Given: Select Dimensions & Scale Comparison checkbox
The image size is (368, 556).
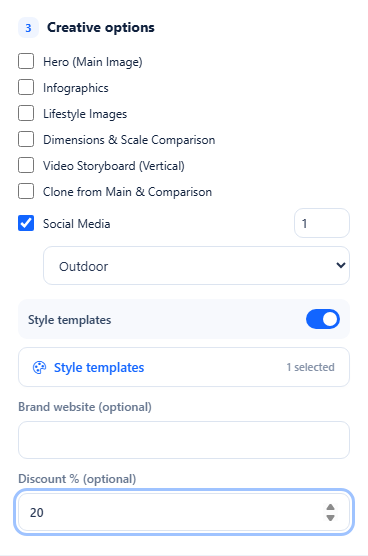Looking at the screenshot, I should 26,139.
